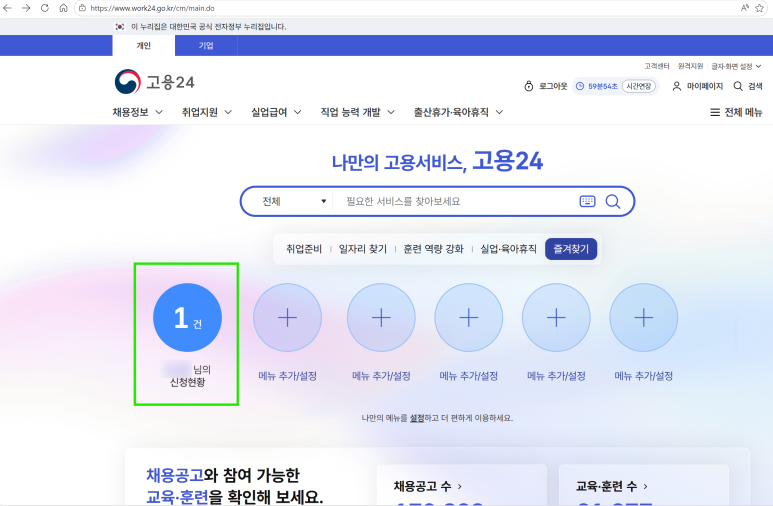The height and width of the screenshot is (506, 773).
Task: Click 교육·훈련 heading text
Action: click(x=177, y=496)
